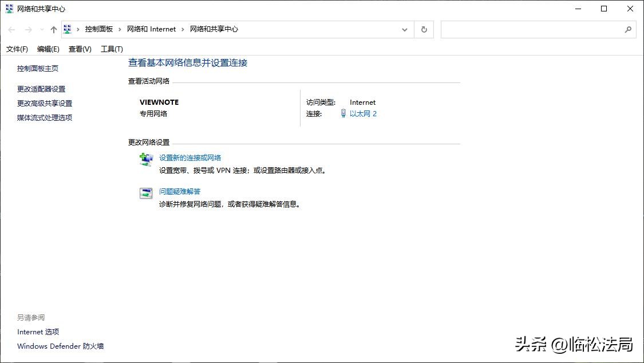Click the Network Center icon in the address bar
Image resolution: width=644 pixels, height=363 pixels.
tap(67, 29)
